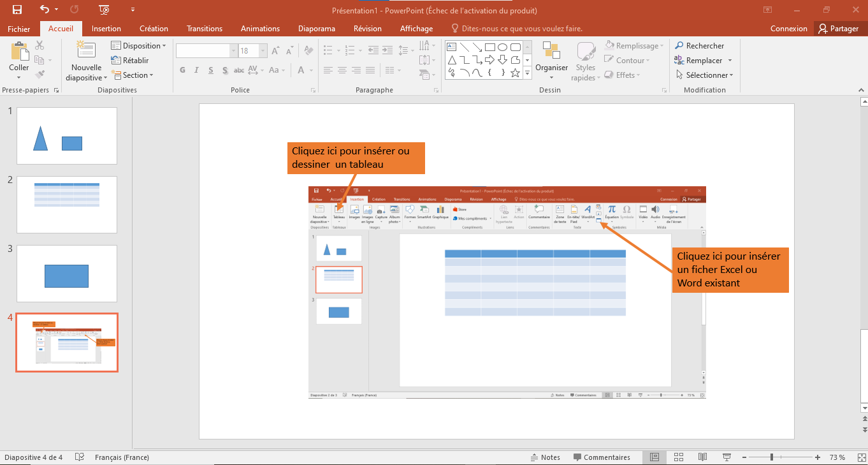Screen dimensions: 868x465
Task: Select the triangle shape in gallery
Action: pyautogui.click(x=452, y=60)
